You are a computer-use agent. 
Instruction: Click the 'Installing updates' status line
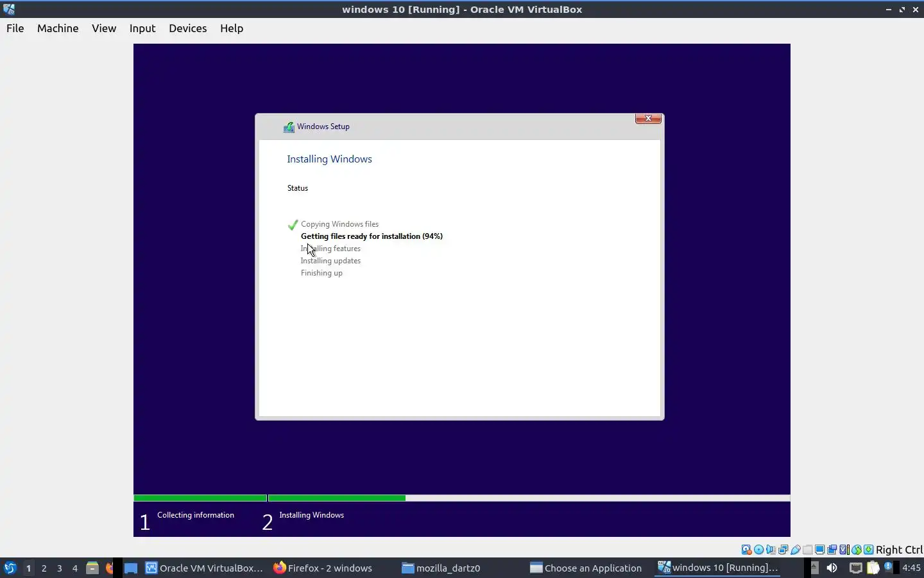coord(330,261)
